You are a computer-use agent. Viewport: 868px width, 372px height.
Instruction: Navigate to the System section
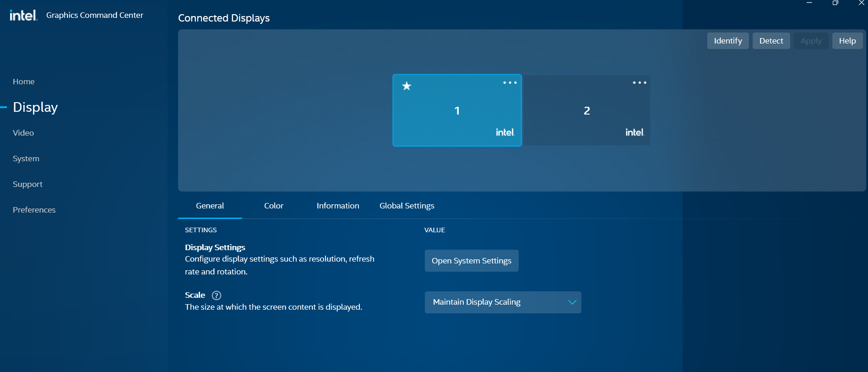tap(26, 159)
